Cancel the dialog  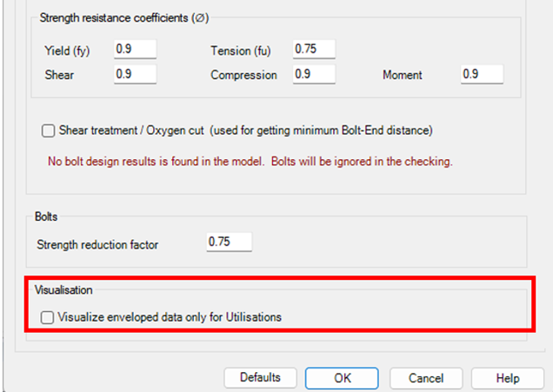426,378
